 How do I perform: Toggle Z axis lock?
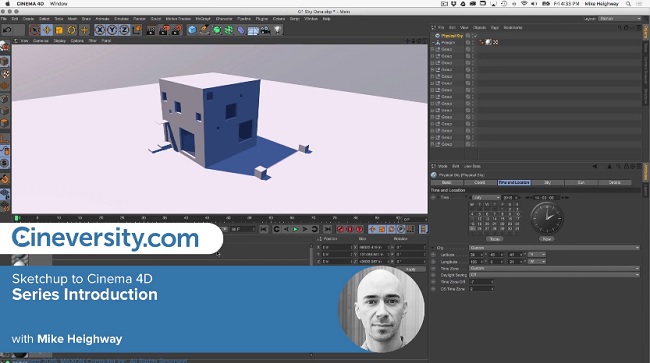(x=124, y=30)
